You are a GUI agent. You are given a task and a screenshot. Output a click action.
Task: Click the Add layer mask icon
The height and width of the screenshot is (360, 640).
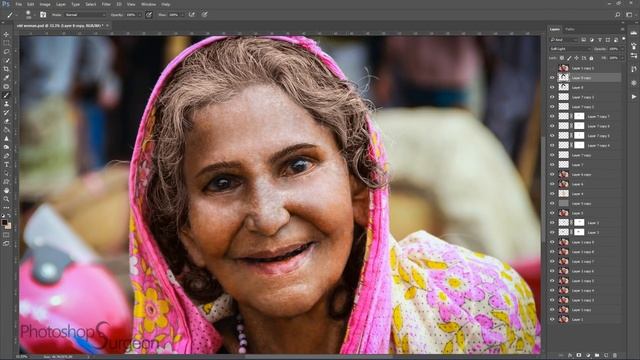tap(579, 355)
